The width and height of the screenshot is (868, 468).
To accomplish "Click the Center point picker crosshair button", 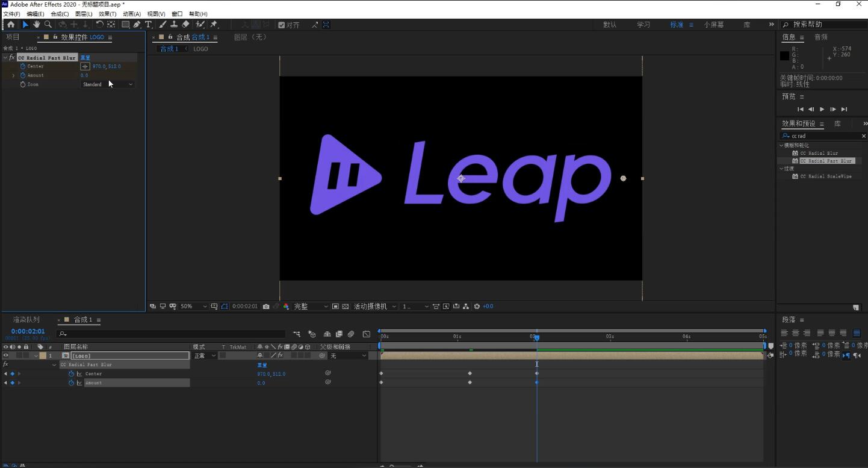I will (85, 66).
